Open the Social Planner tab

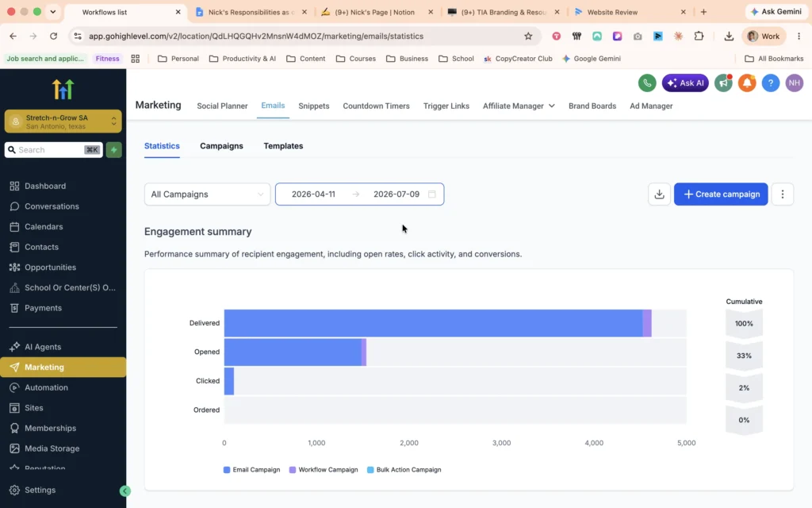222,106
